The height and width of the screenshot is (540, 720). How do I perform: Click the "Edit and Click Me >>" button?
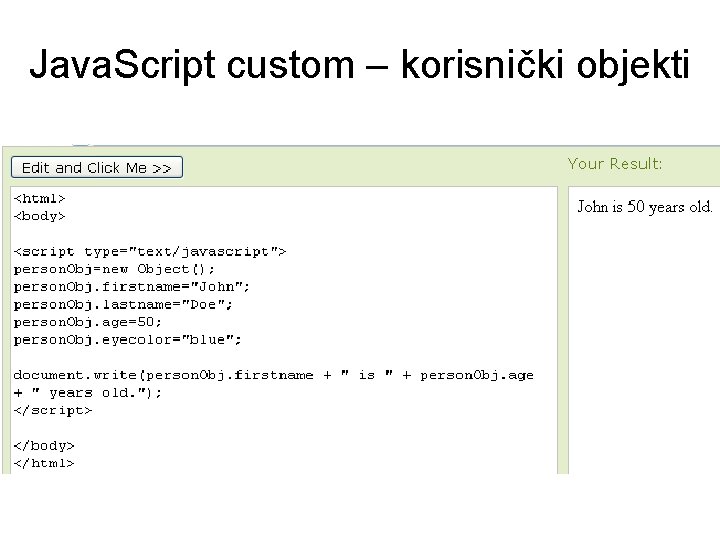[97, 167]
